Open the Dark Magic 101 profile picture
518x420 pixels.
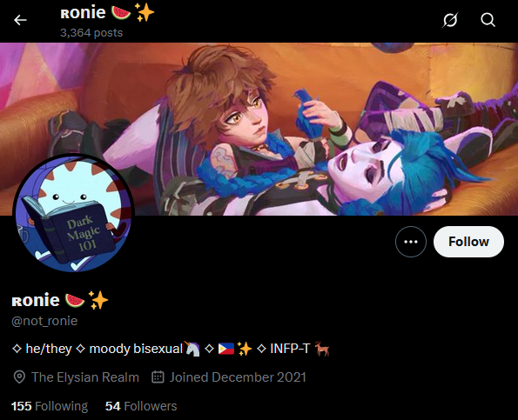(73, 213)
